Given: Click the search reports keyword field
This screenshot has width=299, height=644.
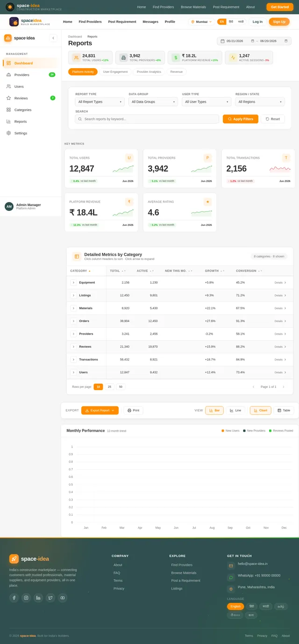Looking at the screenshot, I should (x=147, y=119).
